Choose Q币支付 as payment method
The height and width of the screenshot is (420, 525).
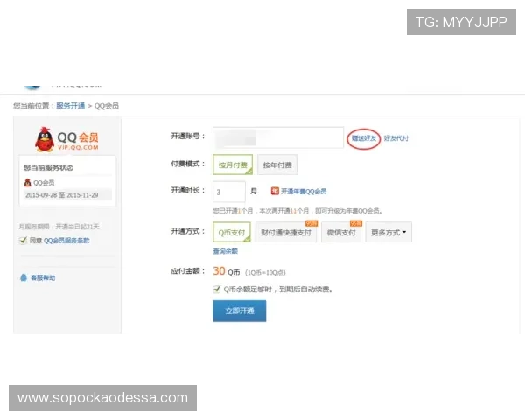point(232,232)
